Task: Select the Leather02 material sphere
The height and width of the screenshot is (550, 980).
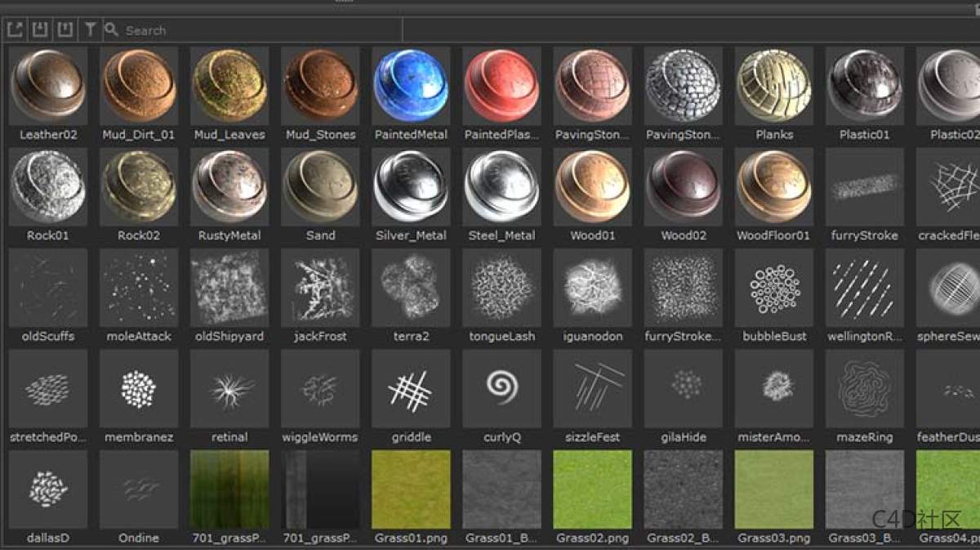Action: [x=48, y=86]
